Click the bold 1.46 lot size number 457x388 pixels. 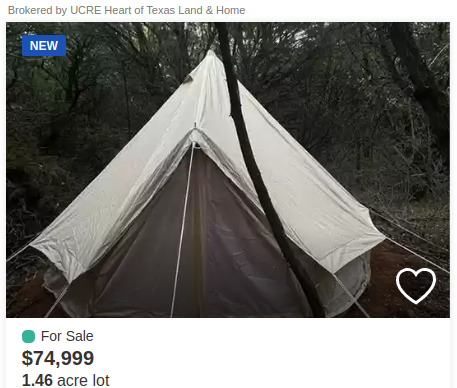pyautogui.click(x=37, y=380)
